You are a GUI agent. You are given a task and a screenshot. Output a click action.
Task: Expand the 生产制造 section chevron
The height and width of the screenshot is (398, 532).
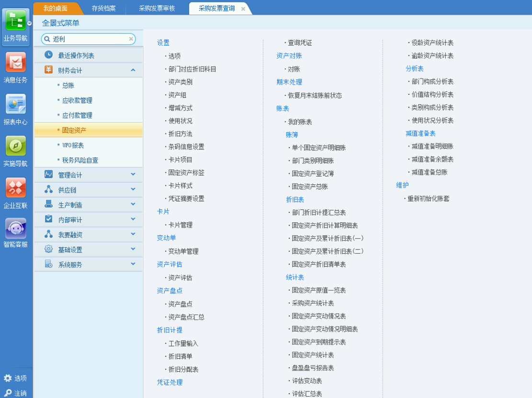133,204
